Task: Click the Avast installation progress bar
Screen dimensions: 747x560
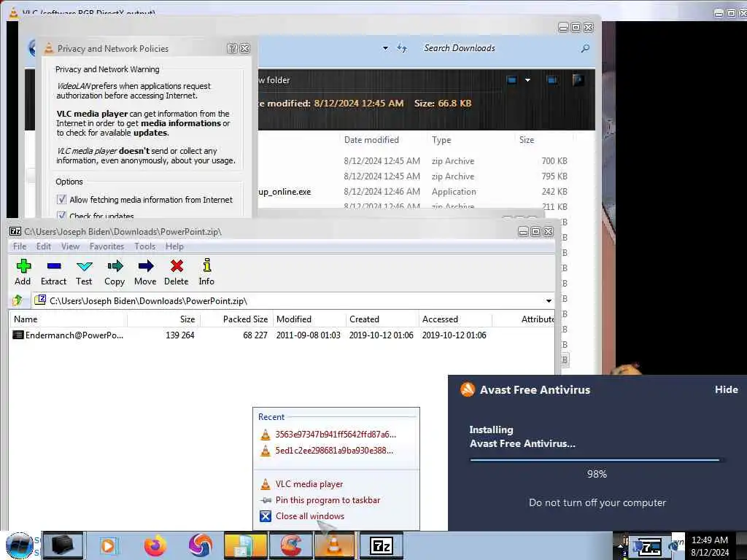Action: [x=597, y=460]
